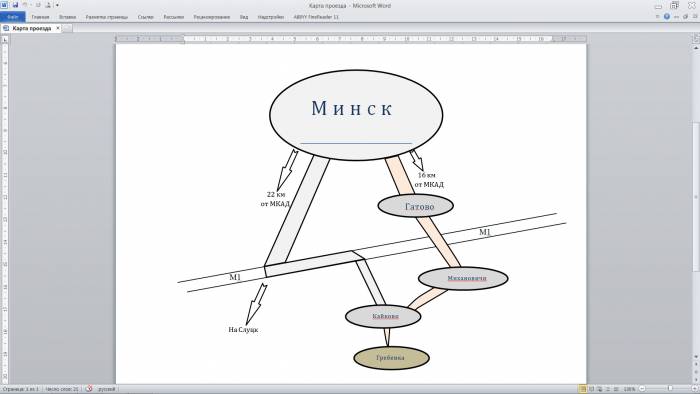Click the scroll down arrow on vertical scrollbar
700x394 pixels.
[x=696, y=357]
